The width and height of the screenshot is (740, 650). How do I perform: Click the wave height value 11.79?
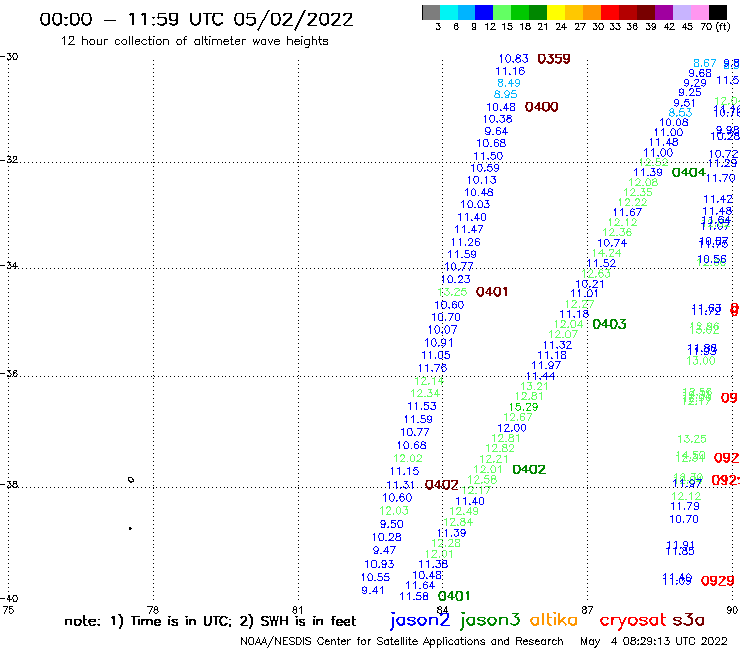[x=685, y=506]
